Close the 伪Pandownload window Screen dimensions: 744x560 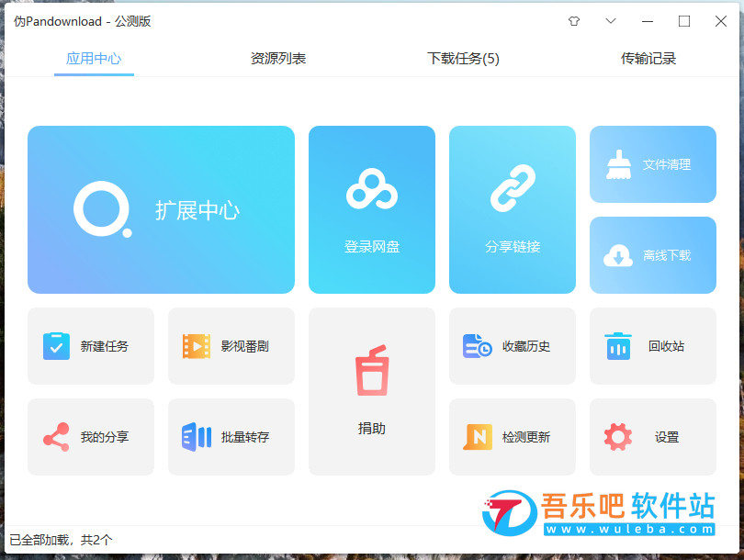[721, 21]
